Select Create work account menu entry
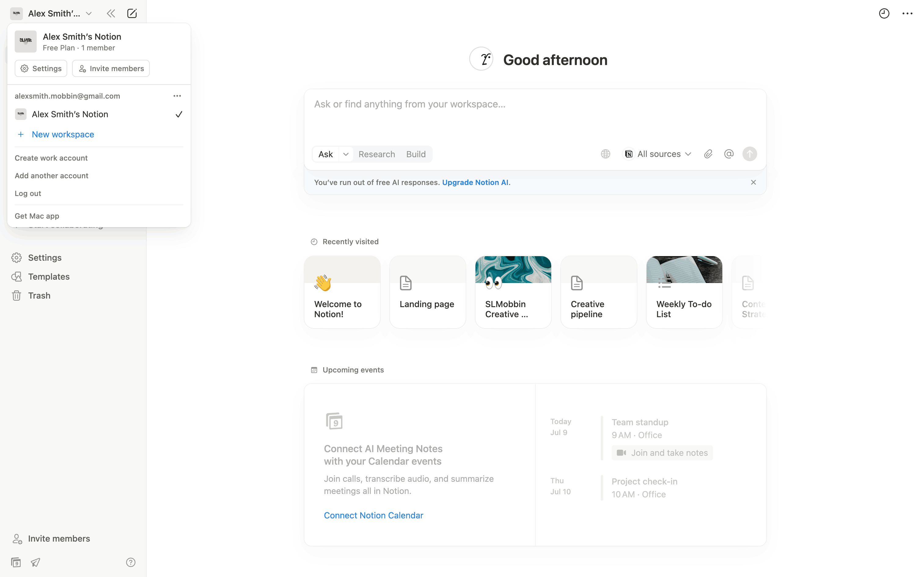924x577 pixels. click(x=51, y=158)
